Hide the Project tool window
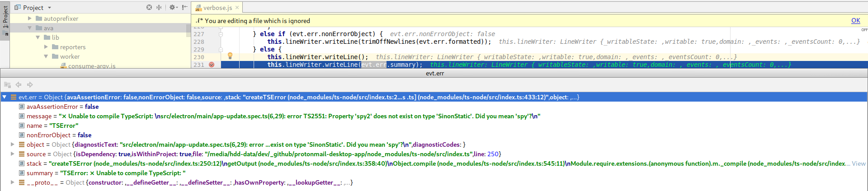This screenshot has width=868, height=191. pos(184,7)
